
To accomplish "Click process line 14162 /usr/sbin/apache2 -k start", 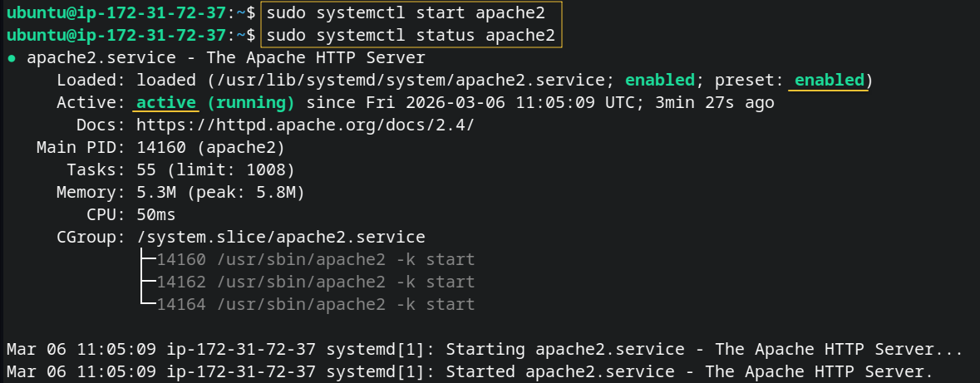I will click(x=316, y=282).
